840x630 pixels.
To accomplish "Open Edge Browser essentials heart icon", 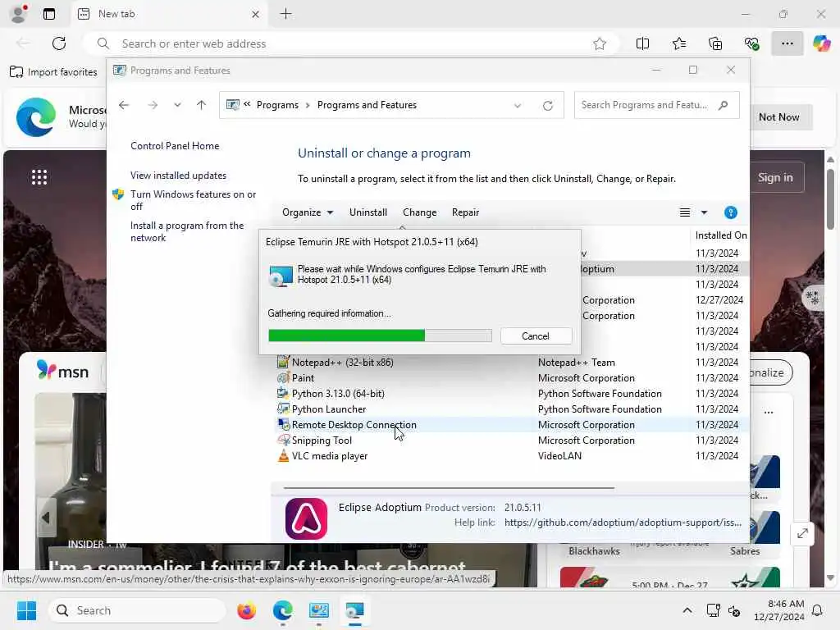I will (751, 43).
